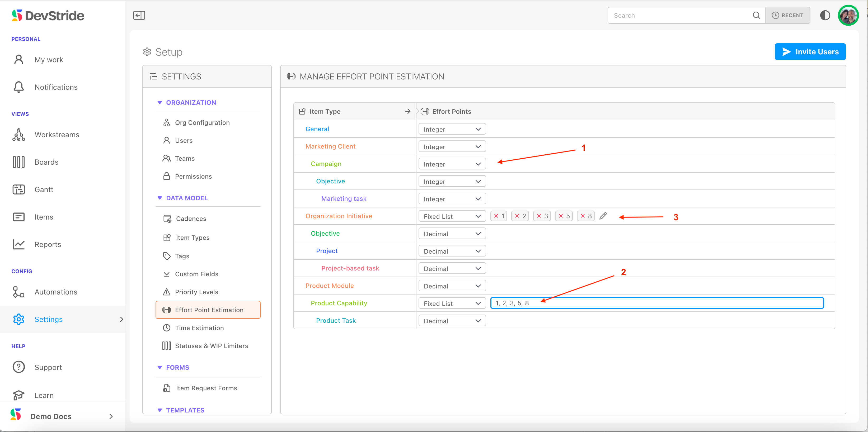Click the search magnifier icon

click(756, 16)
